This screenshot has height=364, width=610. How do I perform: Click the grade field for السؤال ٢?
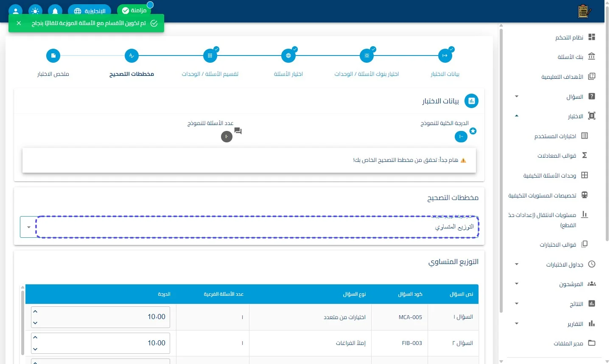pyautogui.click(x=101, y=343)
